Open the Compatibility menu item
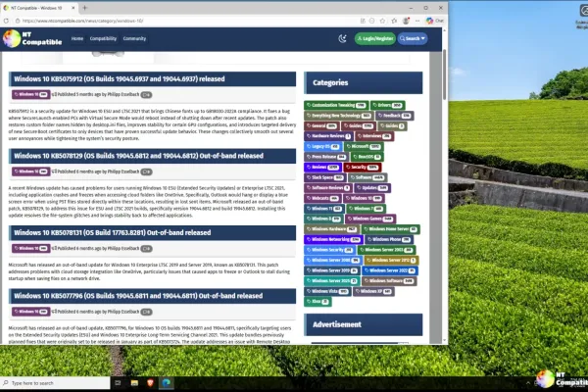Viewport: 588px width, 392px height. [x=103, y=38]
